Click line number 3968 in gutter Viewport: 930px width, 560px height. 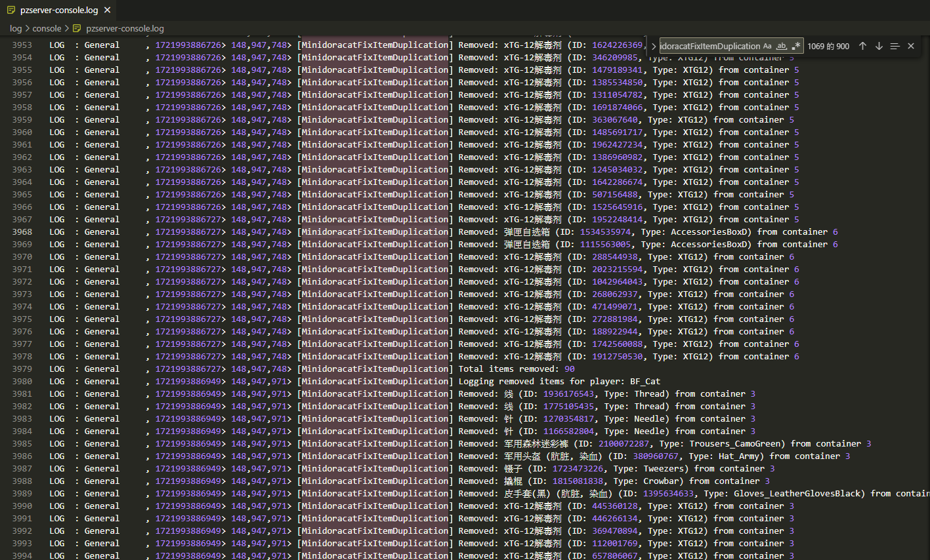coord(22,232)
